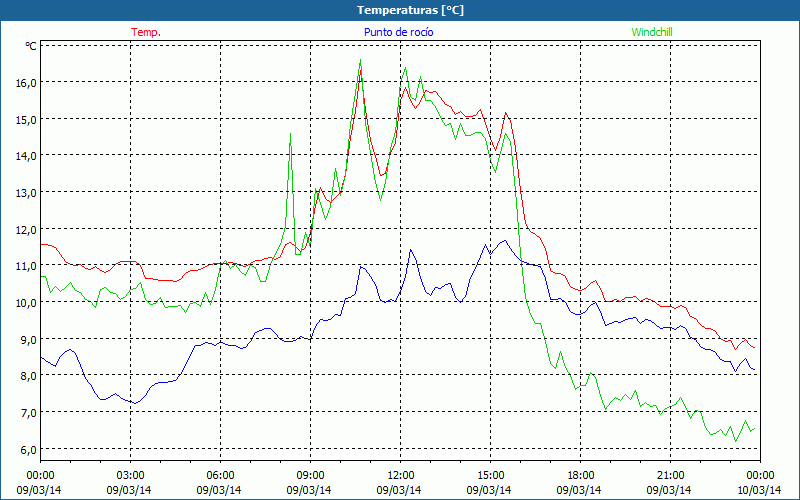Image resolution: width=800 pixels, height=500 pixels.
Task: Click the 06:00 time axis label
Action: 220,476
